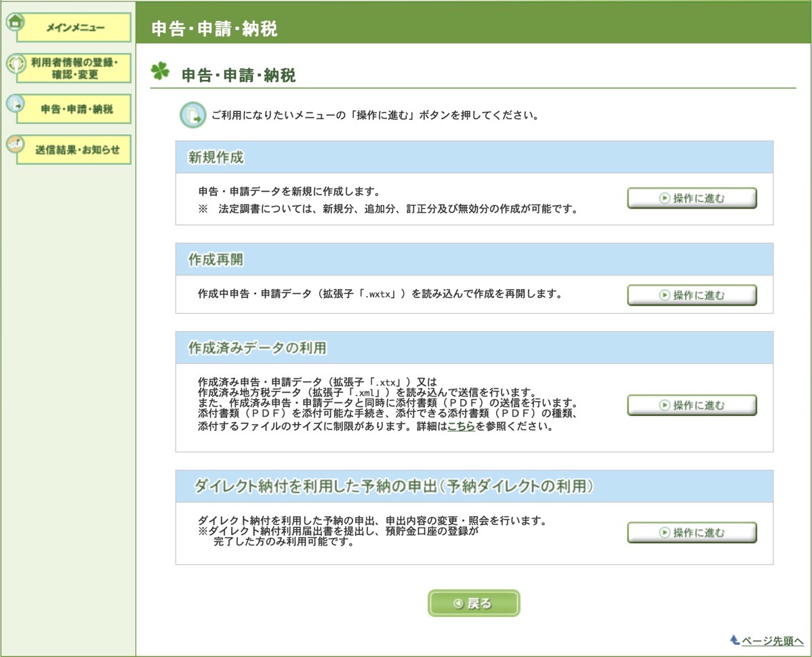
Task: Click the 作成再開 section header
Action: click(x=474, y=259)
